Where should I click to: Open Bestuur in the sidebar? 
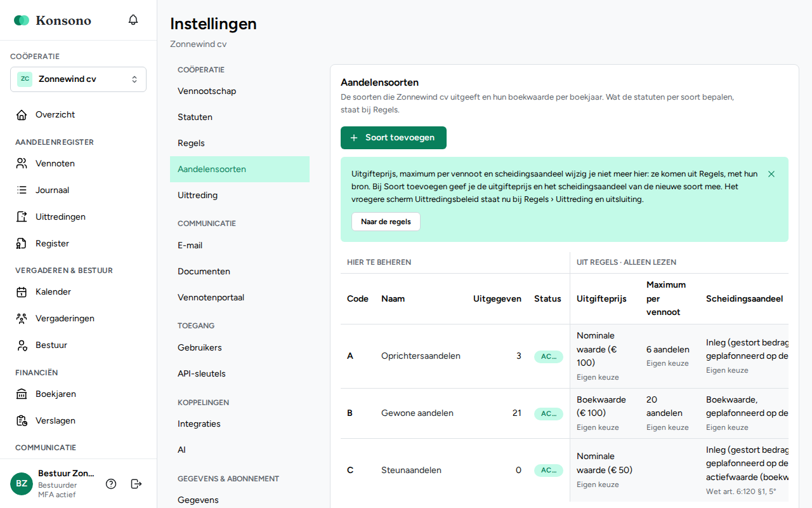[78, 345]
